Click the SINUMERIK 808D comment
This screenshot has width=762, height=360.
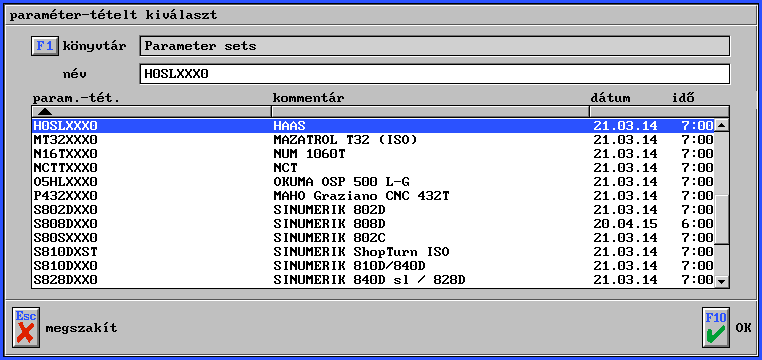(329, 224)
